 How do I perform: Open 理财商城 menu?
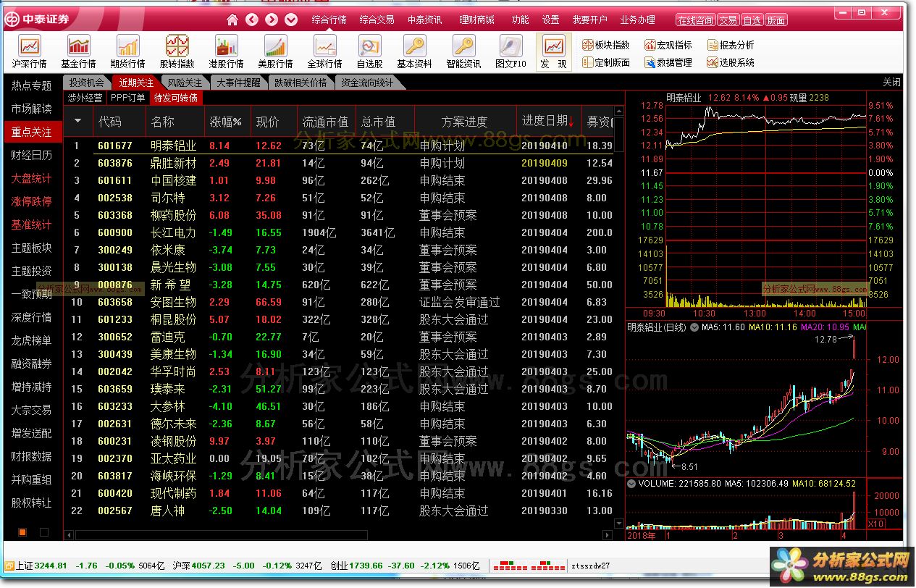pyautogui.click(x=476, y=20)
